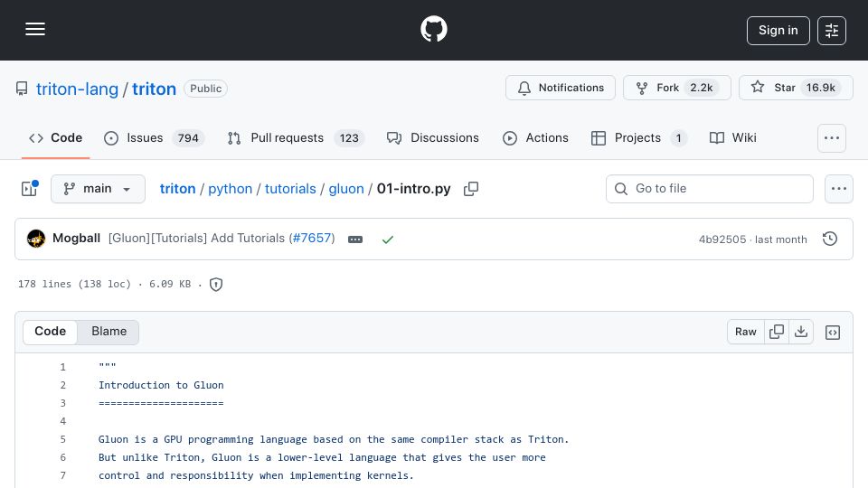
Task: Open the Projects tab
Action: pyautogui.click(x=639, y=137)
